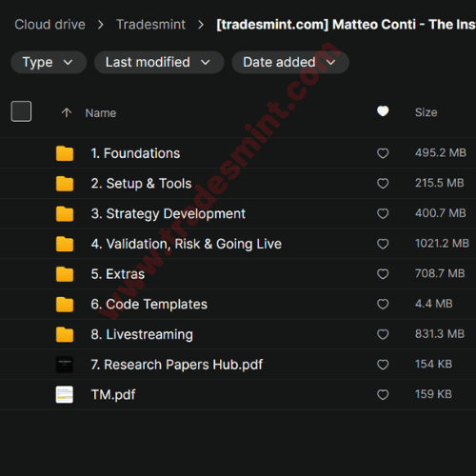Sort files by Name column
476x476 pixels.
click(101, 113)
